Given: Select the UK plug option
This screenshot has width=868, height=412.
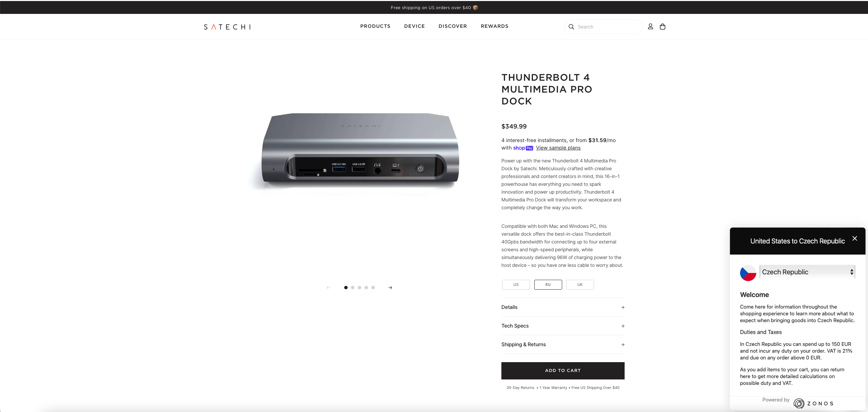Looking at the screenshot, I should click(580, 285).
